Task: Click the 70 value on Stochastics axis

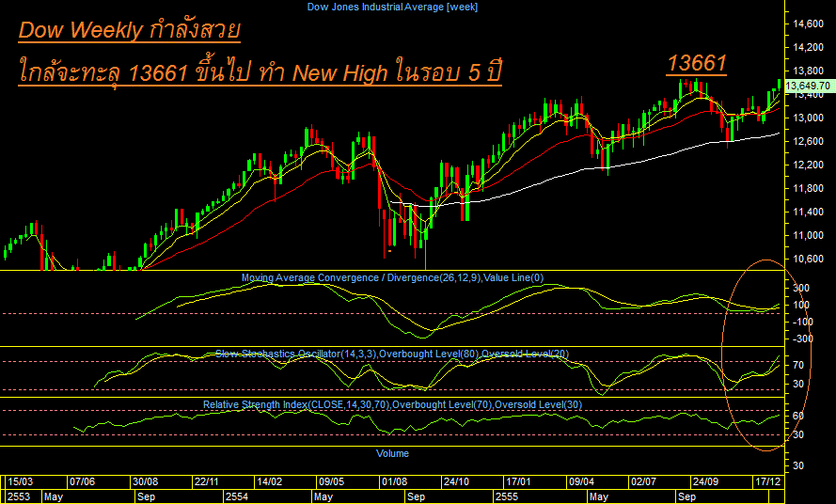Action: pyautogui.click(x=798, y=366)
